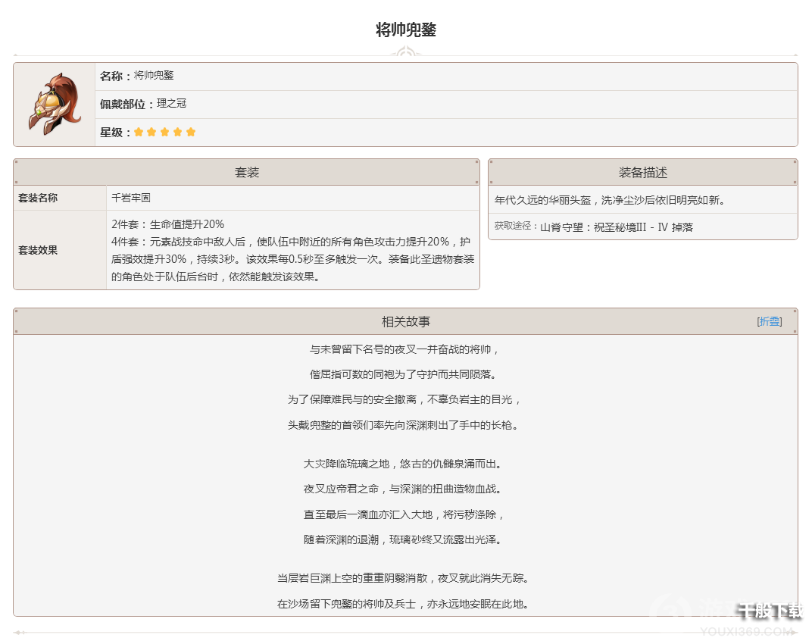Click the ornament emblem below the page title
The image size is (812, 644).
pos(405,54)
